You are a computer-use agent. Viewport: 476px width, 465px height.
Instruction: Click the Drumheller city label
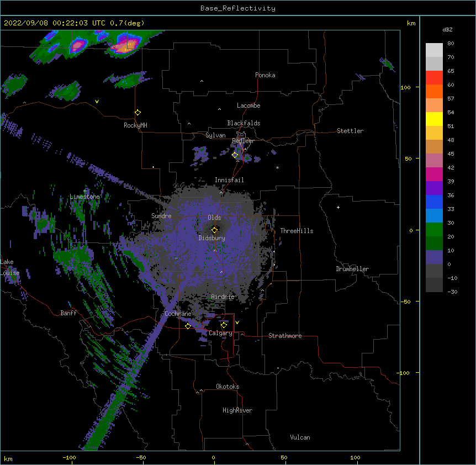[352, 269]
